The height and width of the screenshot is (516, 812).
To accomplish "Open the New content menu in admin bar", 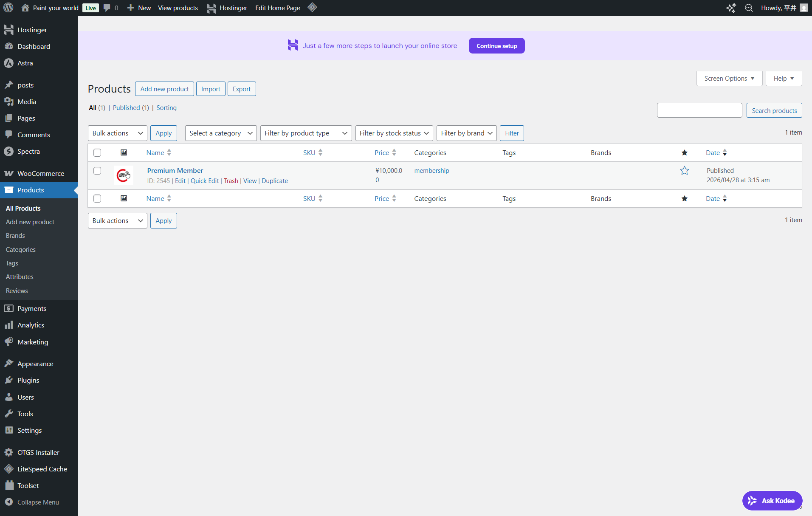I will (x=139, y=8).
